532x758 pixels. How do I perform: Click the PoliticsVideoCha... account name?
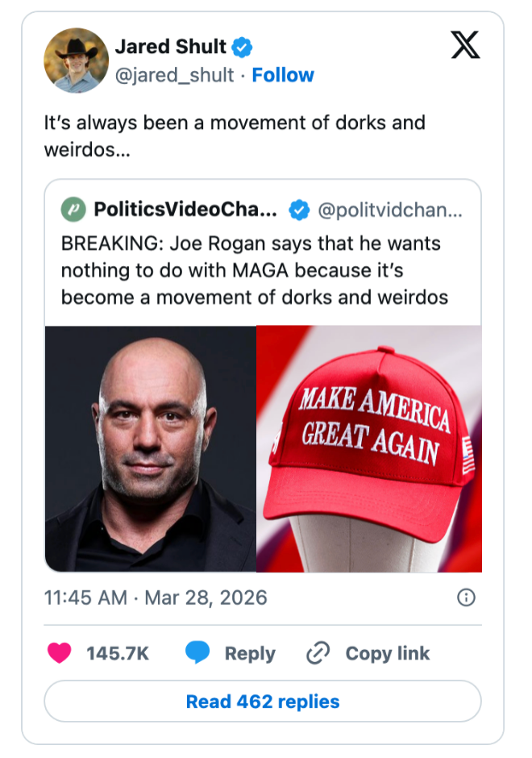[185, 210]
